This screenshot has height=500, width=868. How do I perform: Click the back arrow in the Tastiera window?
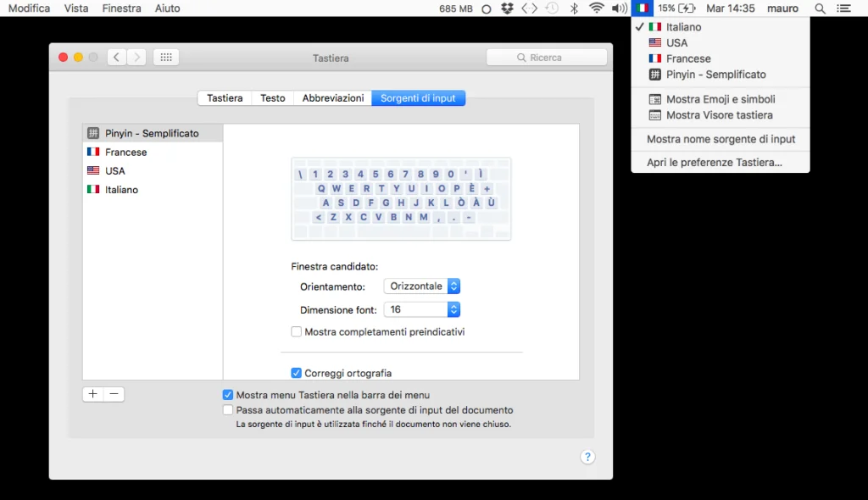116,57
